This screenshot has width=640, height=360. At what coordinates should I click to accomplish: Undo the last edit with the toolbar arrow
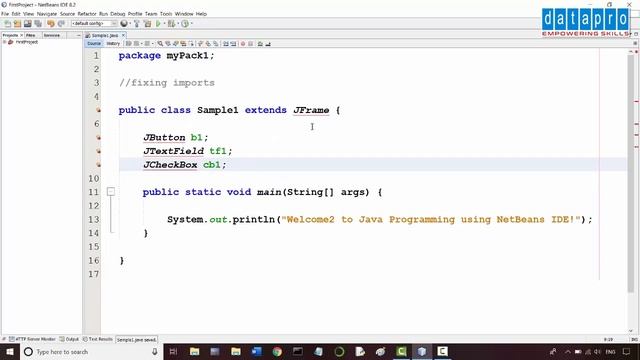tap(51, 24)
